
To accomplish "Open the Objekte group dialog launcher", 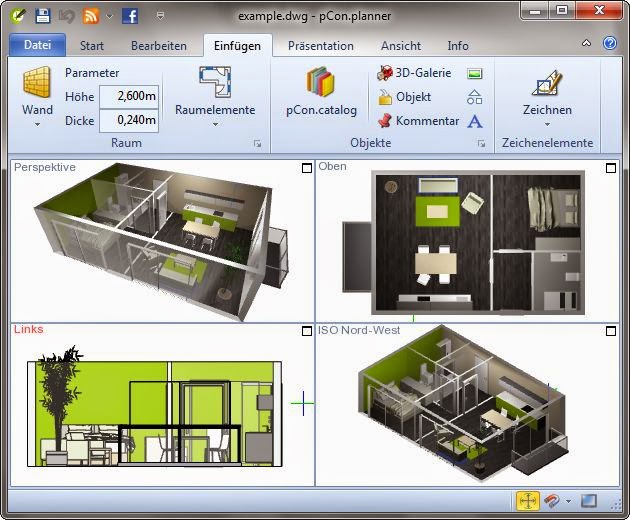I will (481, 143).
